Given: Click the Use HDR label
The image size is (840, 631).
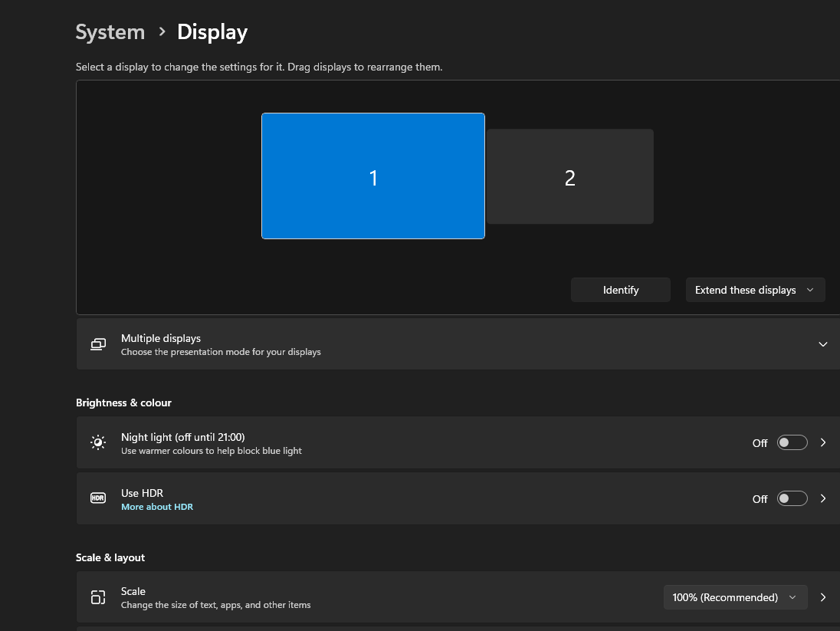Looking at the screenshot, I should coord(142,493).
